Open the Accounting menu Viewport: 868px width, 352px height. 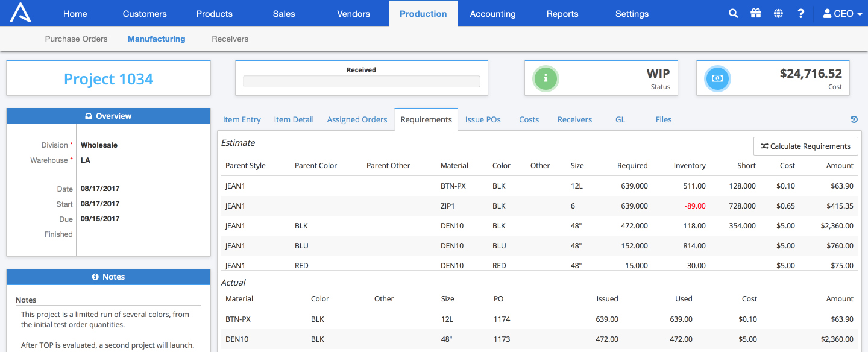(492, 13)
